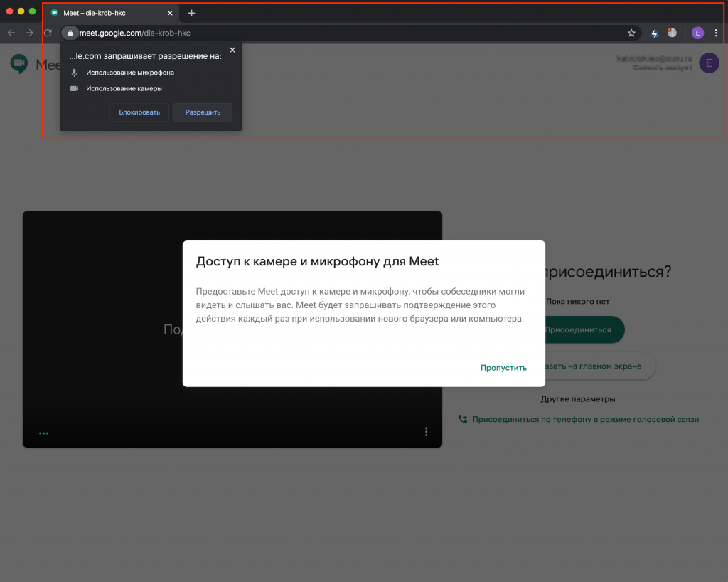Click the Chrome forward arrow
The width and height of the screenshot is (728, 582).
coord(29,33)
